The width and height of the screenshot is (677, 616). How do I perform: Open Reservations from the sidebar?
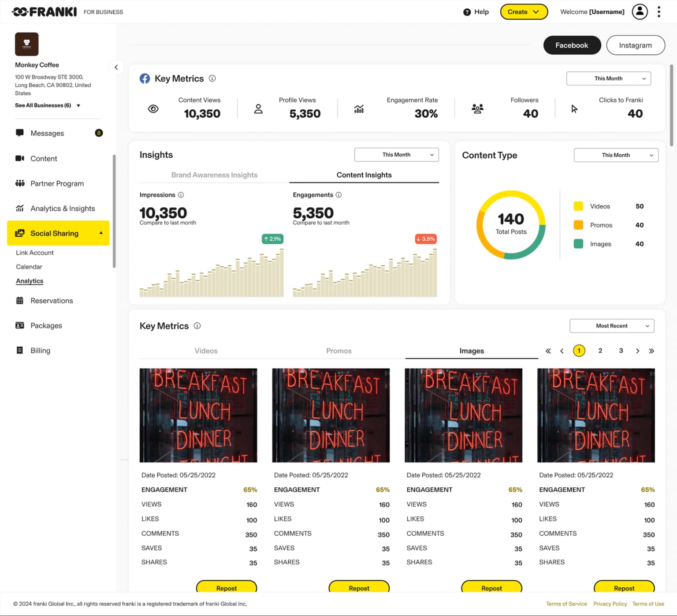52,300
